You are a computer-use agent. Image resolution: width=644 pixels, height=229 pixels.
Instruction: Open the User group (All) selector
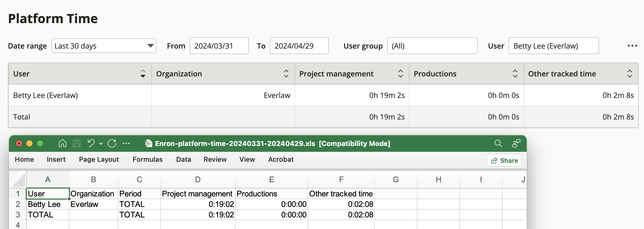[432, 46]
